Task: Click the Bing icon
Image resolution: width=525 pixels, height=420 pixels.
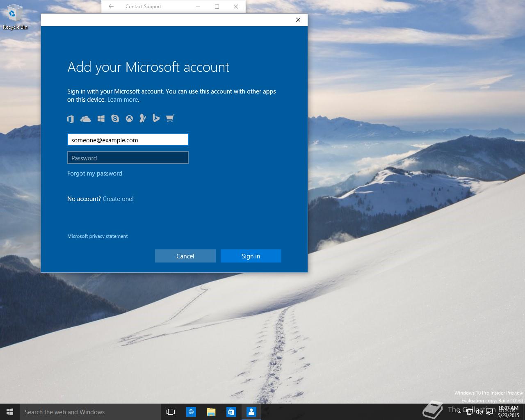Action: point(156,119)
